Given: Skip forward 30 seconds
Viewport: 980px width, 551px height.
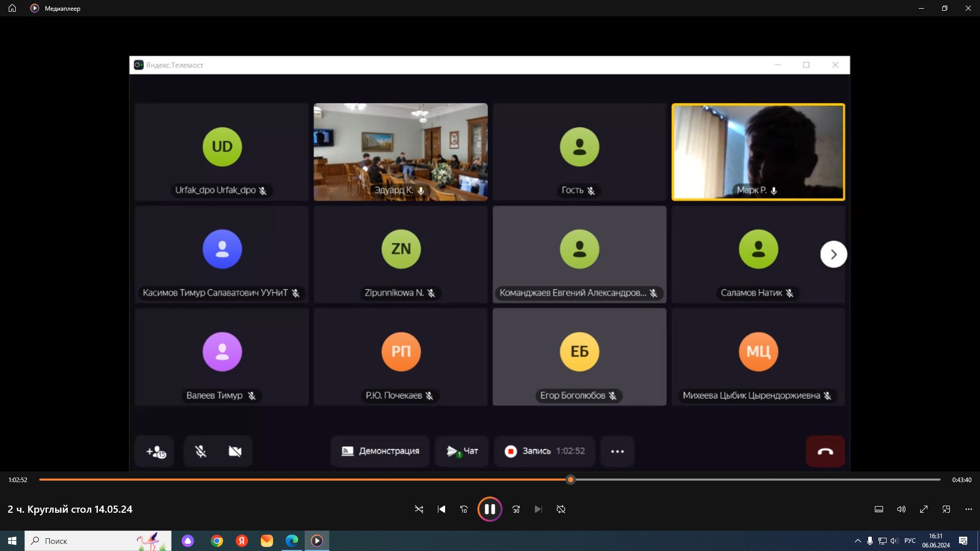Looking at the screenshot, I should 516,509.
